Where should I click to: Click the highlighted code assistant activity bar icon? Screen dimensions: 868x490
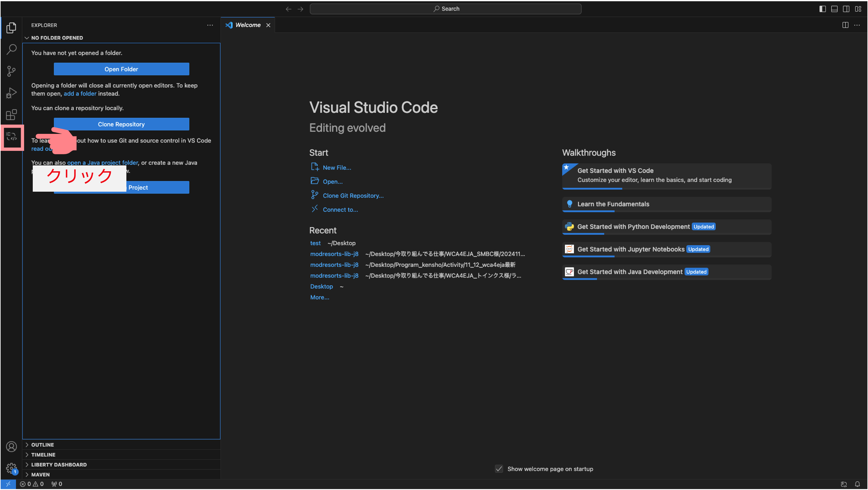click(11, 137)
